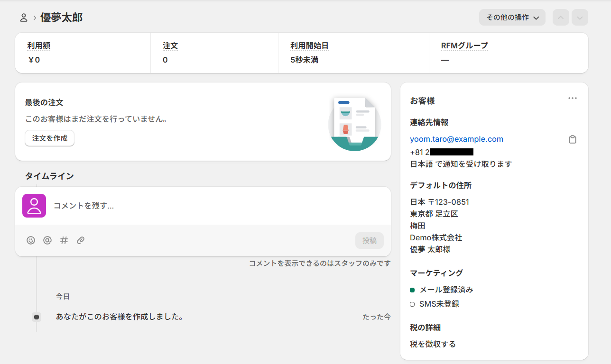
Task: Click the 利用開始日 label
Action: pyautogui.click(x=309, y=46)
